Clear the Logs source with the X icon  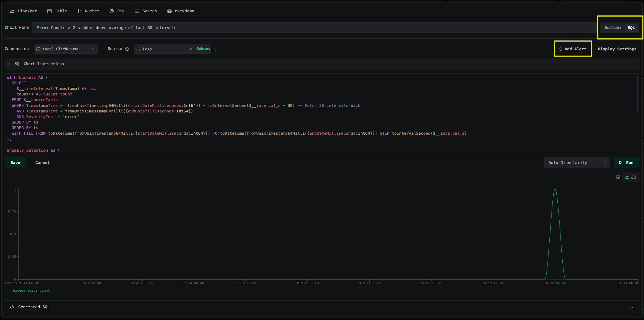(x=191, y=49)
